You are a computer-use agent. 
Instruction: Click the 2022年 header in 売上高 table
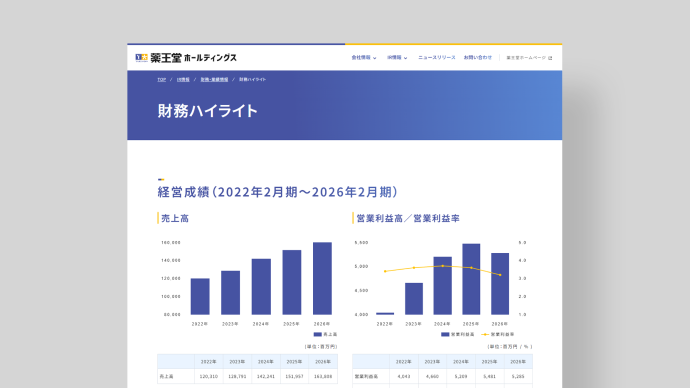pyautogui.click(x=209, y=362)
